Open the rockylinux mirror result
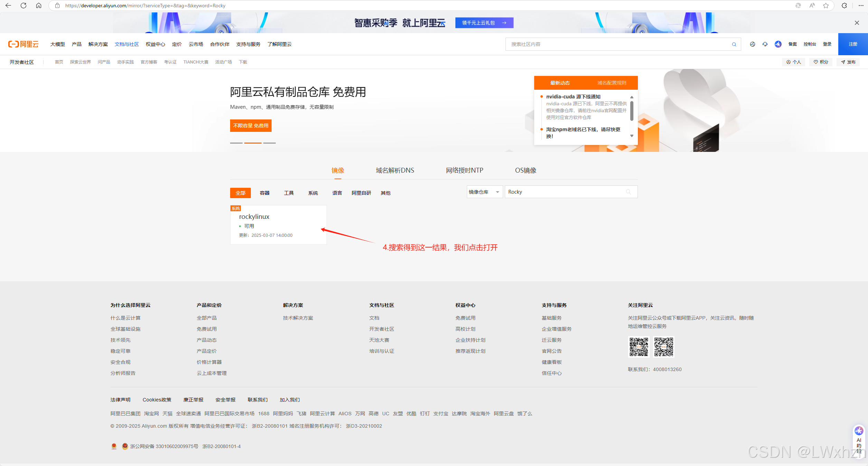 [254, 217]
